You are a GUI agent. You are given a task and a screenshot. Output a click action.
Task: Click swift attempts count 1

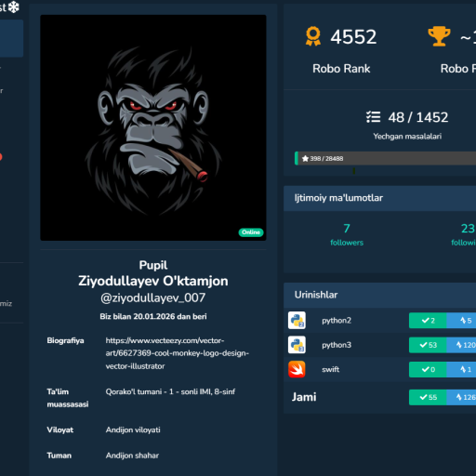pos(462,369)
